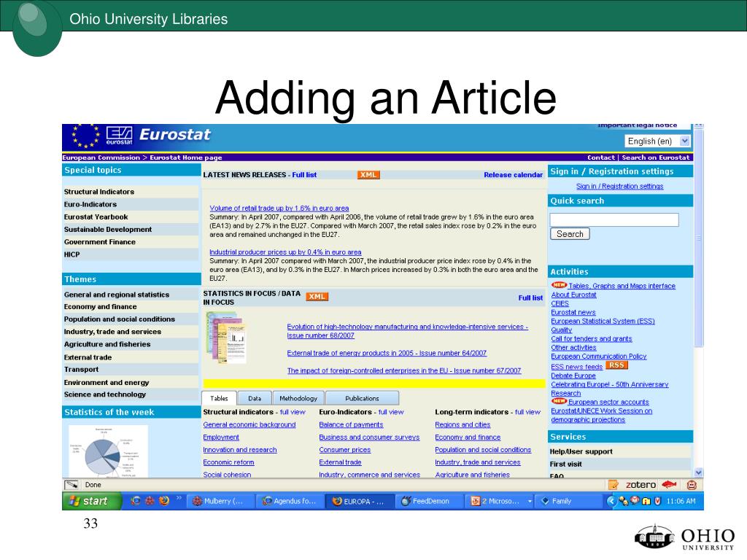Viewport: 747px width, 560px height.
Task: Open Euro-Indicators full view link
Action: (391, 412)
